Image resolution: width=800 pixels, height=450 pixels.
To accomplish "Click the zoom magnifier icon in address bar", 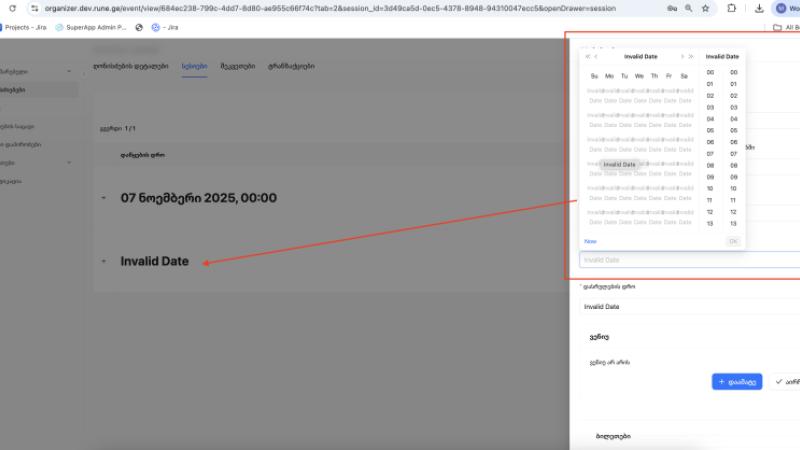I will tap(687, 8).
